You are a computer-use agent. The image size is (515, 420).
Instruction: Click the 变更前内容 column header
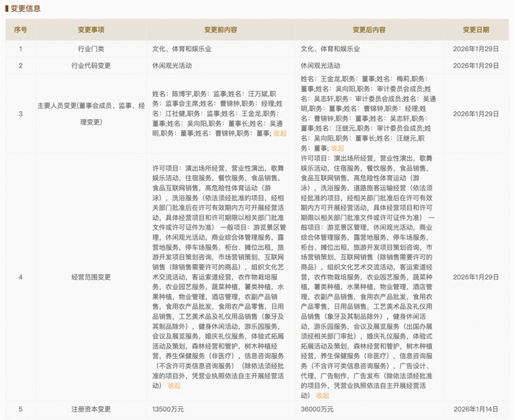(x=221, y=30)
